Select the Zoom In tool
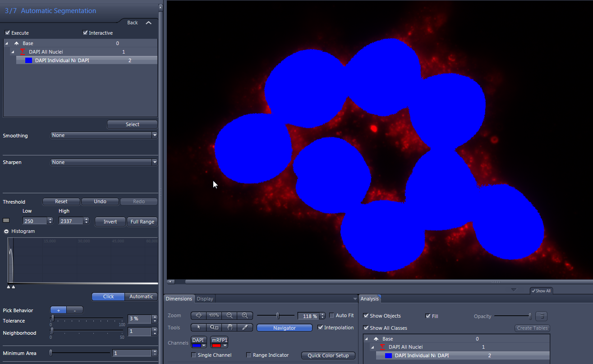 coord(245,315)
